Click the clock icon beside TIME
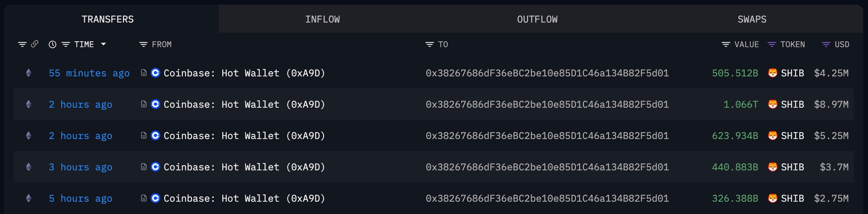This screenshot has height=214, width=868. tap(52, 44)
